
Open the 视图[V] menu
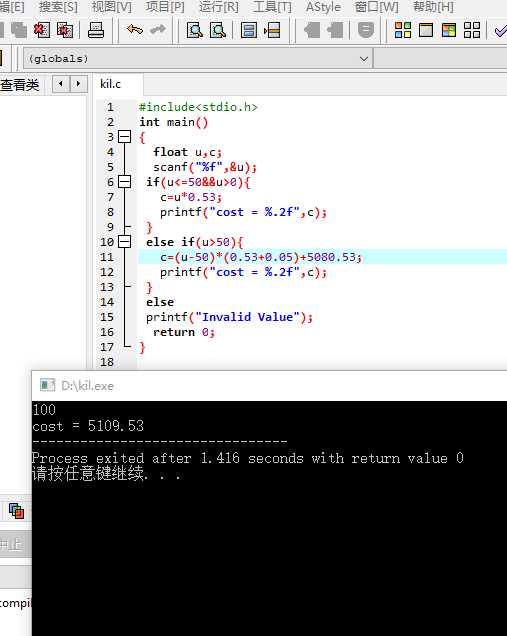tap(112, 7)
